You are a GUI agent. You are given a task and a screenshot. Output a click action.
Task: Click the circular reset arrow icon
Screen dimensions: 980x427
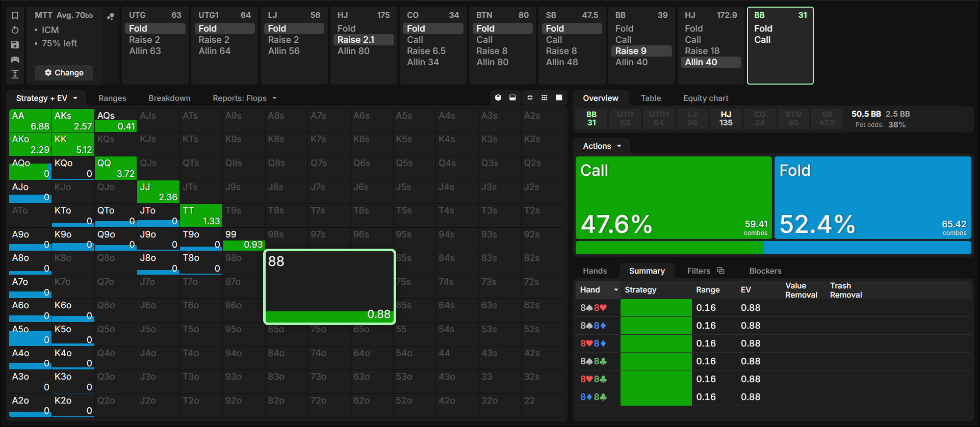pyautogui.click(x=15, y=30)
